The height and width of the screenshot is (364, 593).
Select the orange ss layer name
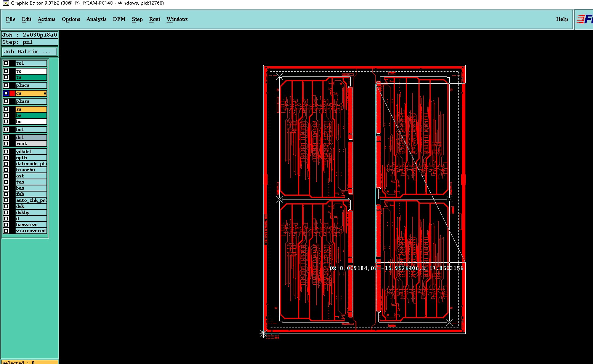tap(31, 109)
